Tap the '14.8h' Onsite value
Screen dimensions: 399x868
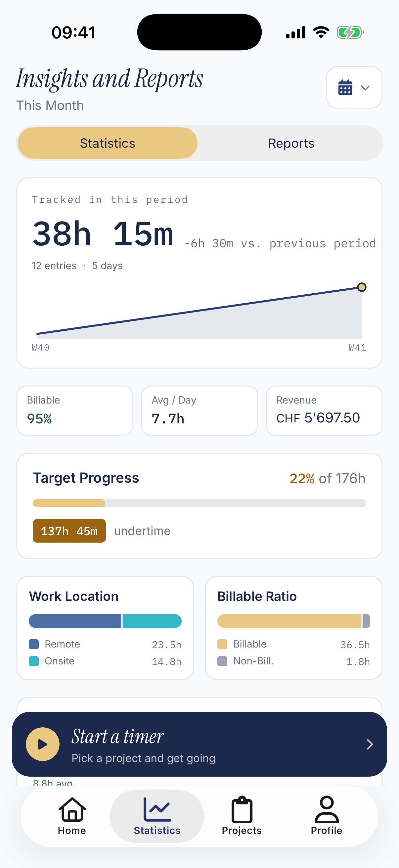point(166,661)
